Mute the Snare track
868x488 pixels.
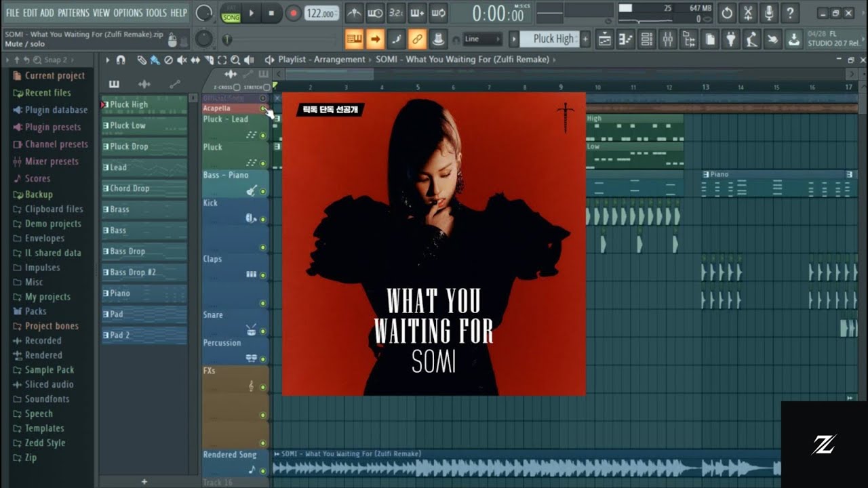click(x=263, y=331)
